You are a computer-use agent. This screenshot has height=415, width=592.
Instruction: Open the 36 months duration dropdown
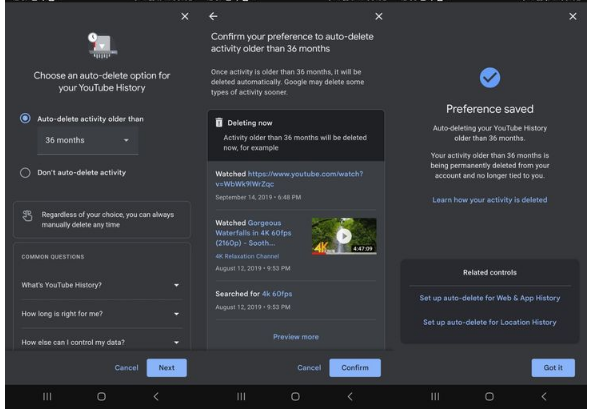[x=88, y=140]
